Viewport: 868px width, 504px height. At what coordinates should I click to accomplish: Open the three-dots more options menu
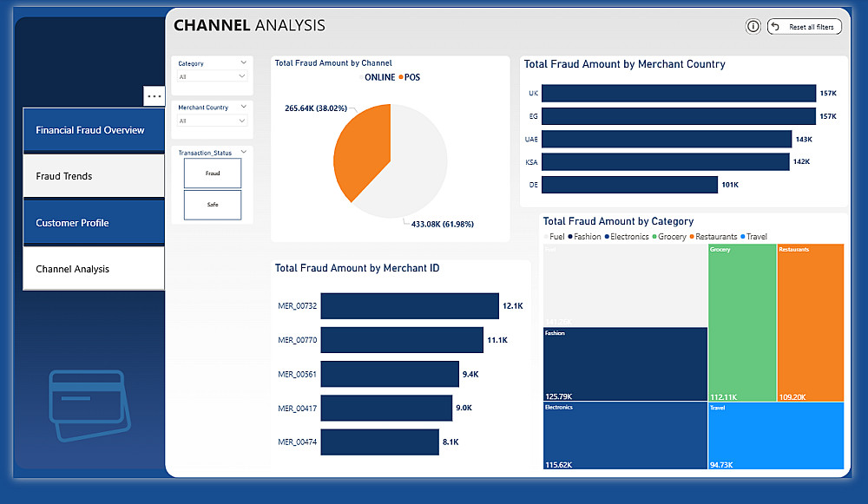pos(154,96)
